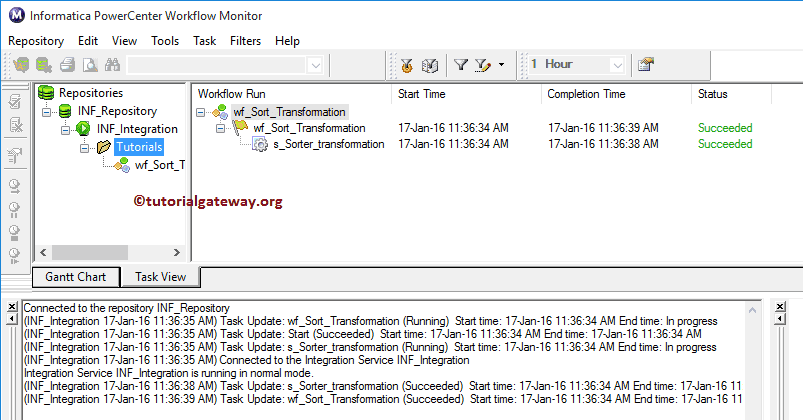Screen dimensions: 803x420
Task: Select the Repositories root node
Action: pos(91,93)
